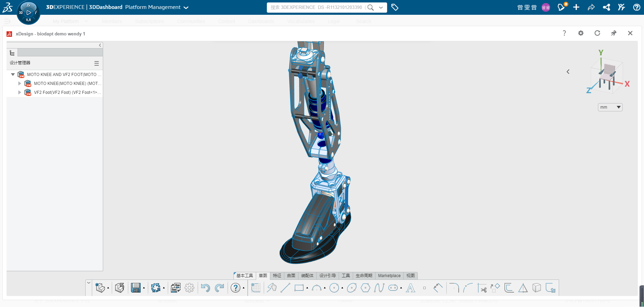Screen dimensions: 644x307
Task: Open the 3DEXPERIENCE compass
Action: click(x=29, y=13)
